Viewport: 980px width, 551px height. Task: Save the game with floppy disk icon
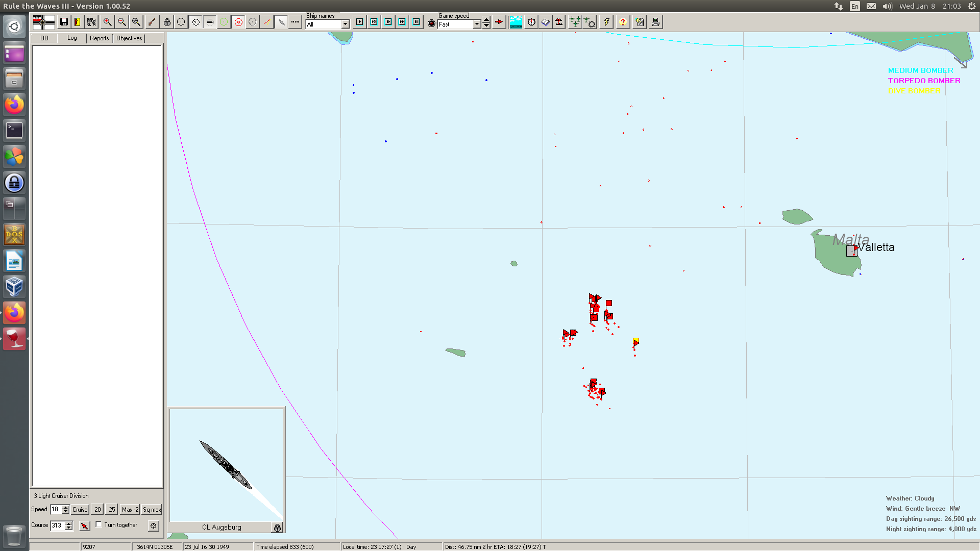pos(64,22)
